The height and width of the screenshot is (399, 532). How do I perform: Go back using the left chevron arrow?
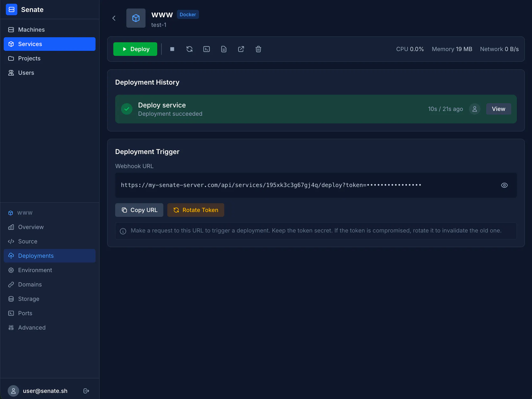tap(114, 18)
